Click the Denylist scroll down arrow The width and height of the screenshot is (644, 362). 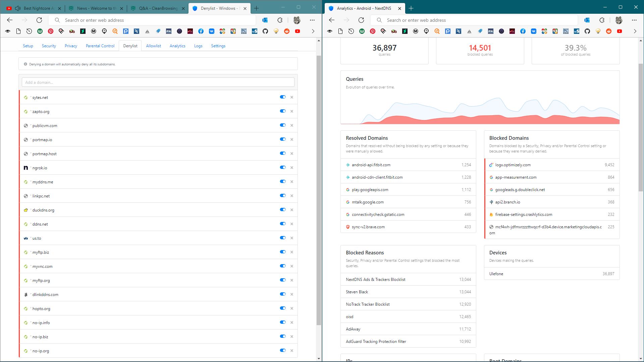319,359
